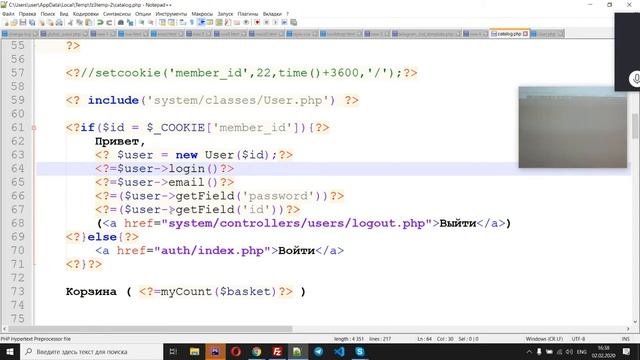Viewport: 640px width, 360px height.
Task: Open Skype from the taskbar
Action: tap(360, 352)
